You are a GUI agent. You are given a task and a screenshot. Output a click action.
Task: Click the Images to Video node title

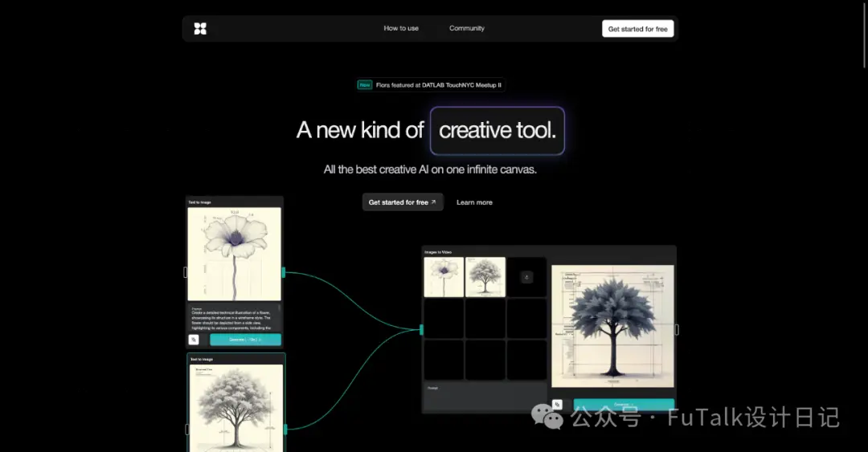point(438,252)
